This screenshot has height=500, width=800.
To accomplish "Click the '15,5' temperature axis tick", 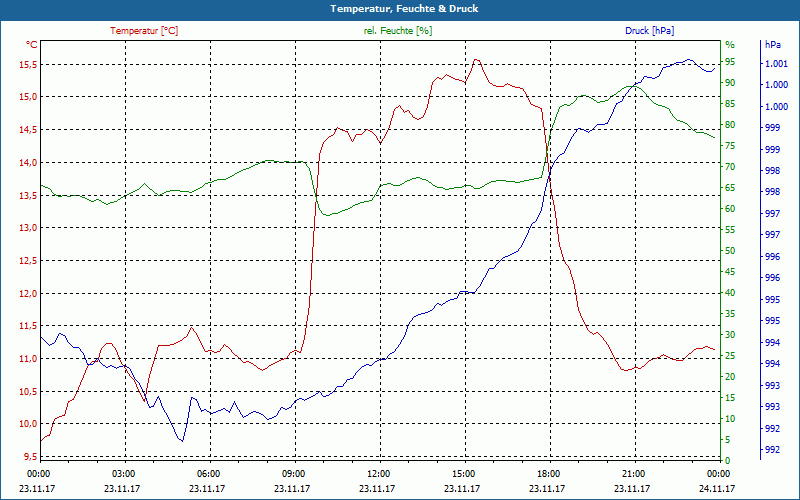I will pyautogui.click(x=28, y=64).
